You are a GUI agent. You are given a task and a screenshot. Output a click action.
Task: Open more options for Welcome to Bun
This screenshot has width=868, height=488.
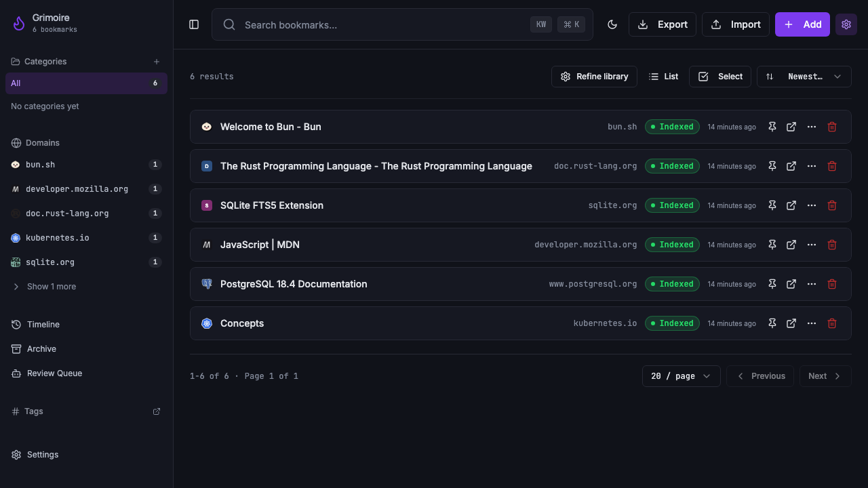point(812,127)
